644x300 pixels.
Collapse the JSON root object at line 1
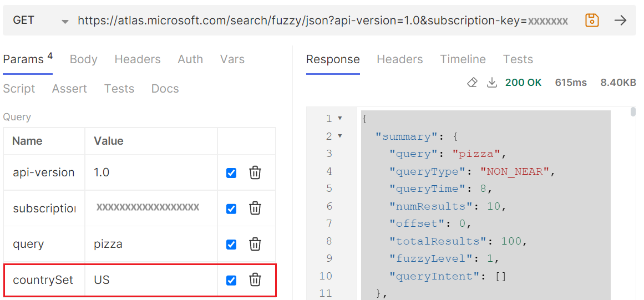click(339, 118)
